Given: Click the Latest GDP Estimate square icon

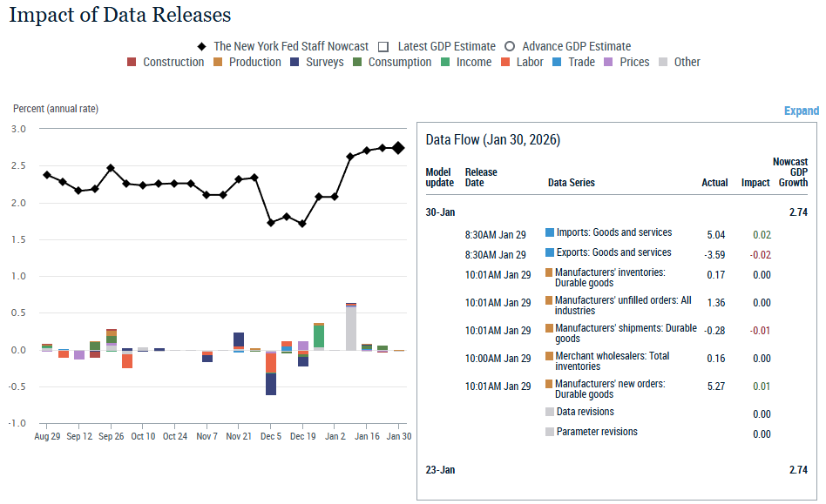Looking at the screenshot, I should [x=386, y=46].
